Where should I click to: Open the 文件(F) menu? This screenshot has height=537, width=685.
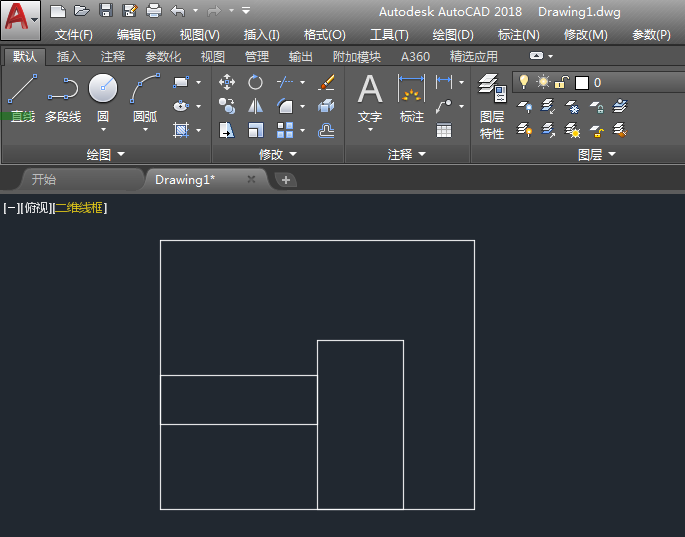pos(74,34)
